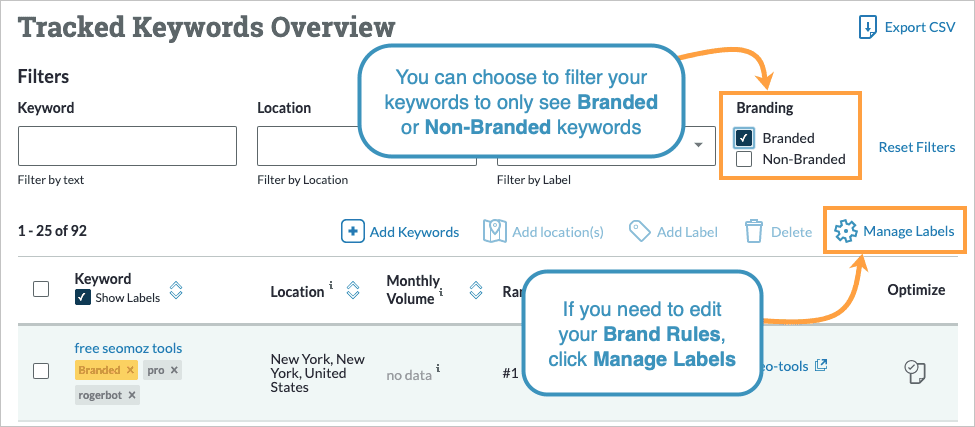The image size is (975, 427).
Task: Toggle the Show Labels checkbox
Action: click(x=82, y=298)
